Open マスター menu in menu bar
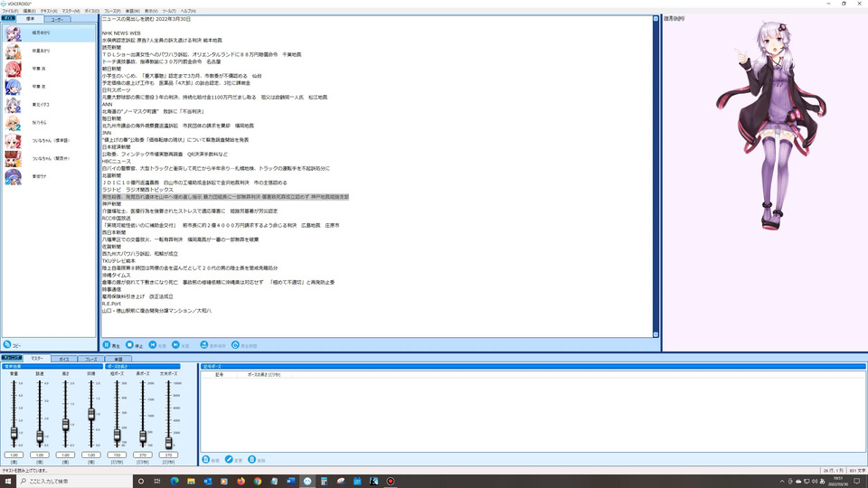Image resolution: width=868 pixels, height=488 pixels. point(71,11)
